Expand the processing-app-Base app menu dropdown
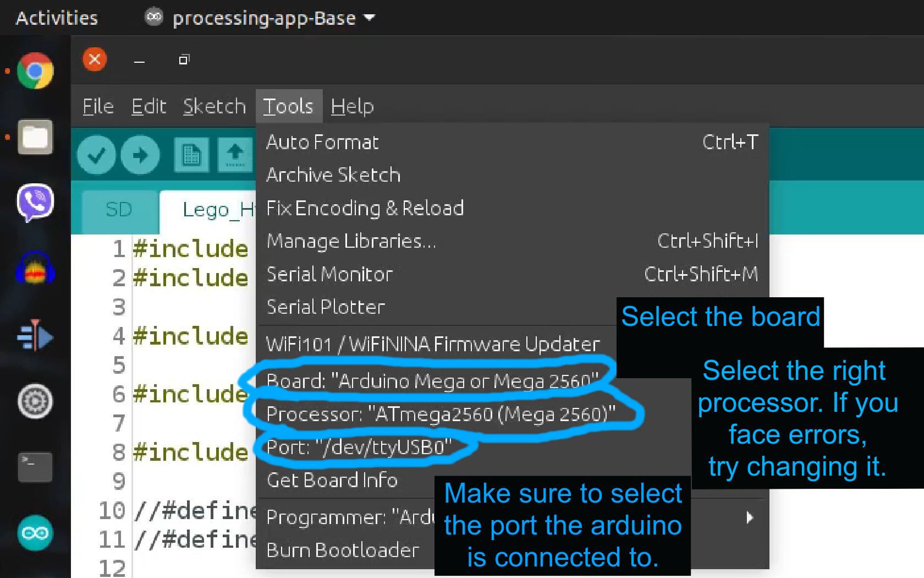The width and height of the screenshot is (924, 578). (x=370, y=18)
